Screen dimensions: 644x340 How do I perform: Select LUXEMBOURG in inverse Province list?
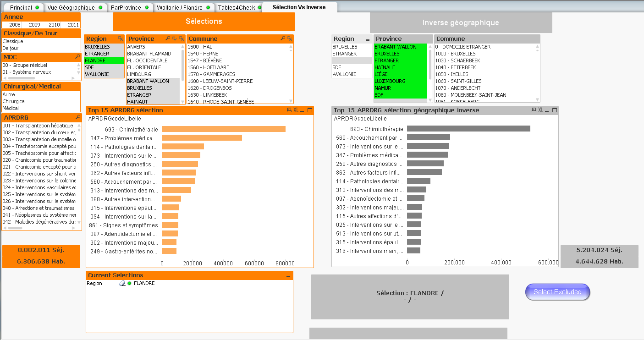(401, 81)
